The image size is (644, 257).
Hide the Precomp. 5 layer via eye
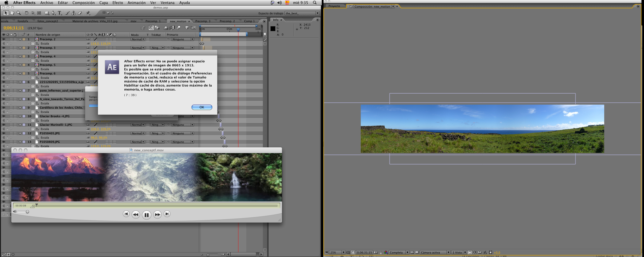click(x=4, y=65)
